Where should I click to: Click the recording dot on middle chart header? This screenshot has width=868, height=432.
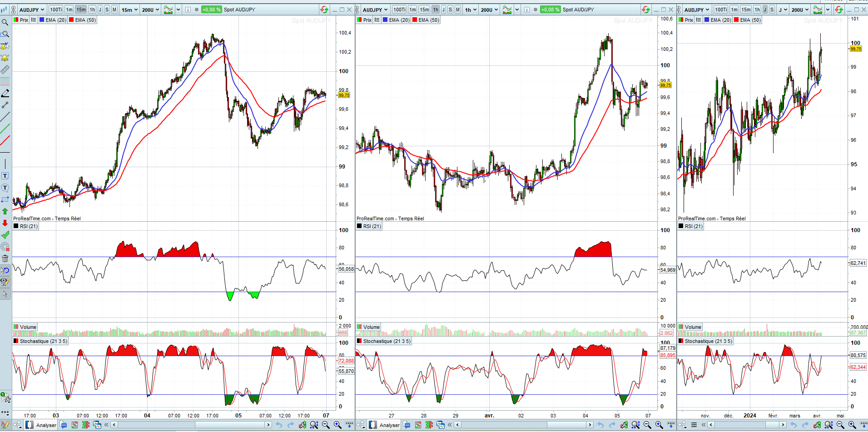(536, 10)
